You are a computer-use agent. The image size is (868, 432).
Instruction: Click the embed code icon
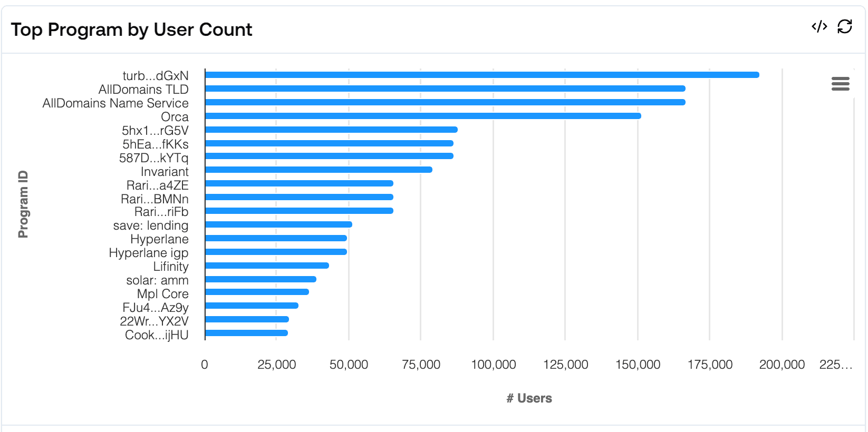tap(819, 27)
